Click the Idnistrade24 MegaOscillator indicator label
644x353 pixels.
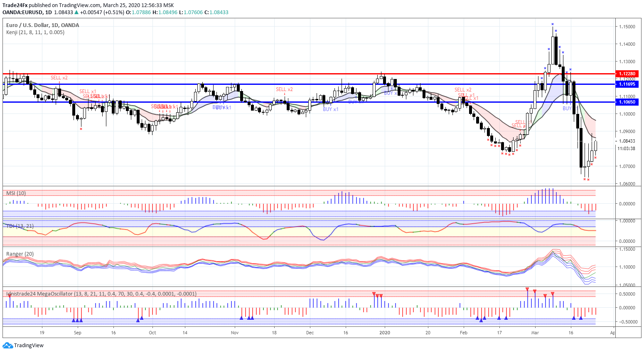point(101,294)
